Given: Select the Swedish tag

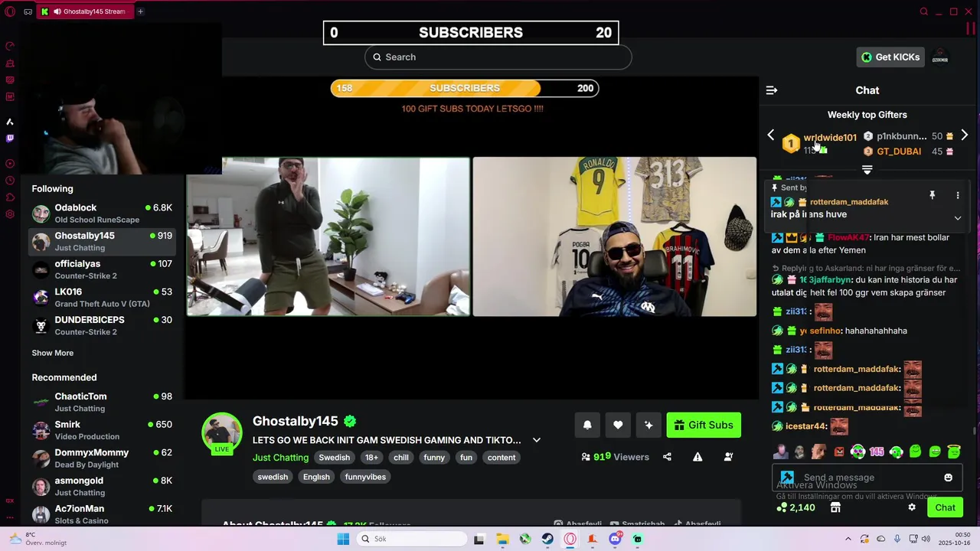Looking at the screenshot, I should pyautogui.click(x=334, y=458).
